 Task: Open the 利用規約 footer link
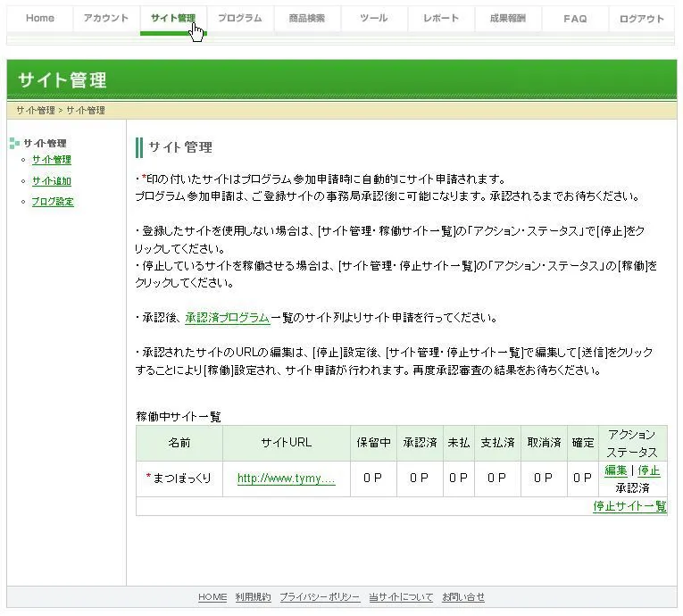(253, 597)
